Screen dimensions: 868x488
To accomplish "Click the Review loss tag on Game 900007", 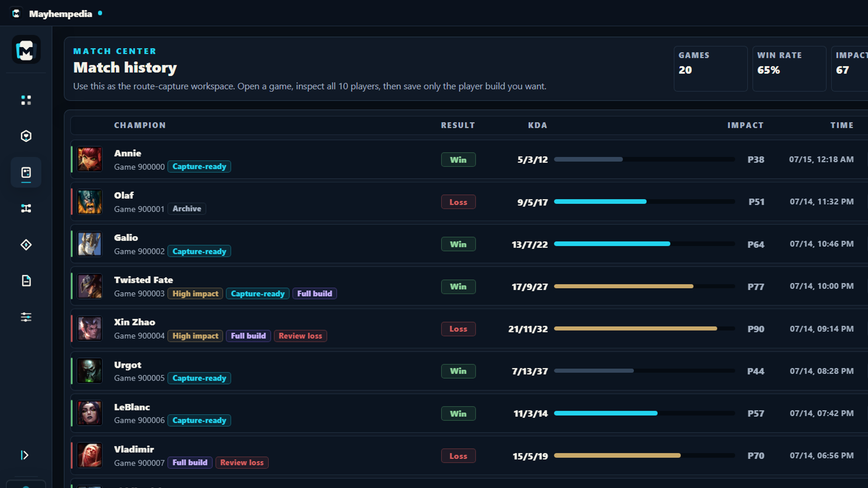I will tap(242, 463).
